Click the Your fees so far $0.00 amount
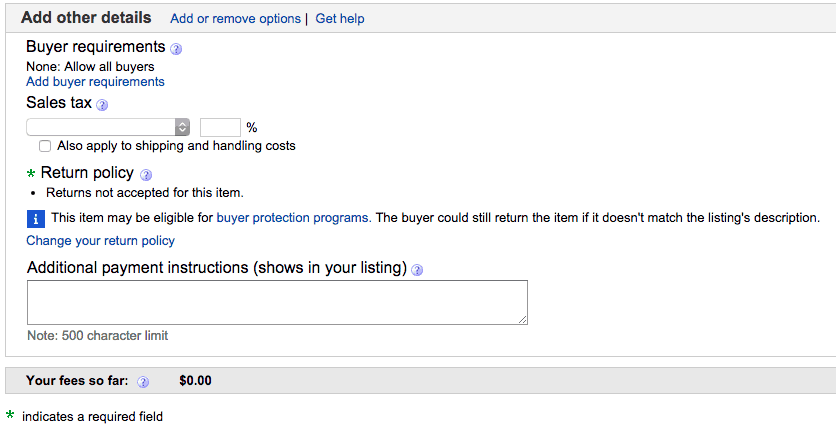Viewport: 836px width, 429px height. point(195,381)
